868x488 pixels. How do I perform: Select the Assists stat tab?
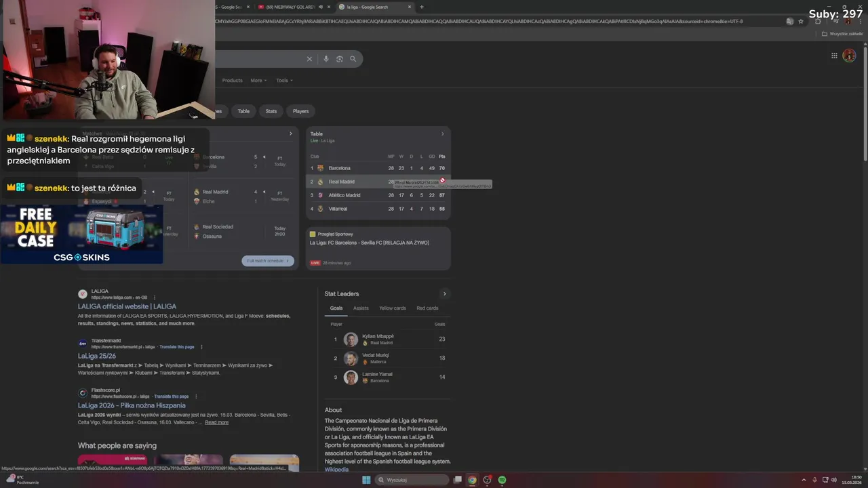click(x=361, y=308)
